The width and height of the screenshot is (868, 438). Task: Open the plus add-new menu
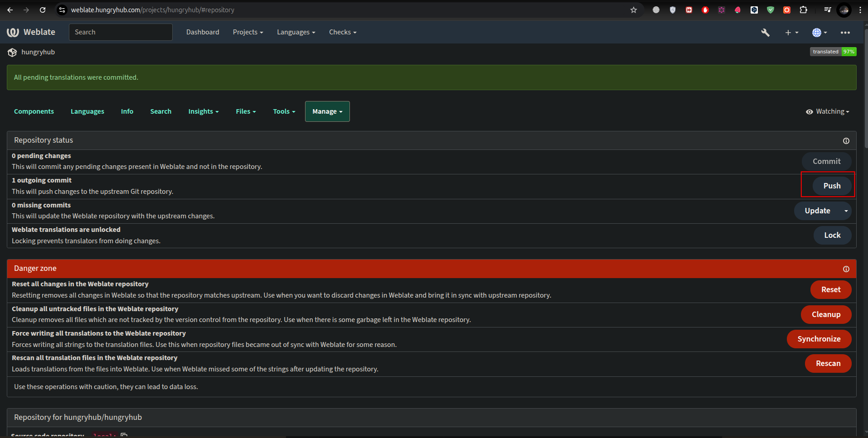click(x=791, y=33)
